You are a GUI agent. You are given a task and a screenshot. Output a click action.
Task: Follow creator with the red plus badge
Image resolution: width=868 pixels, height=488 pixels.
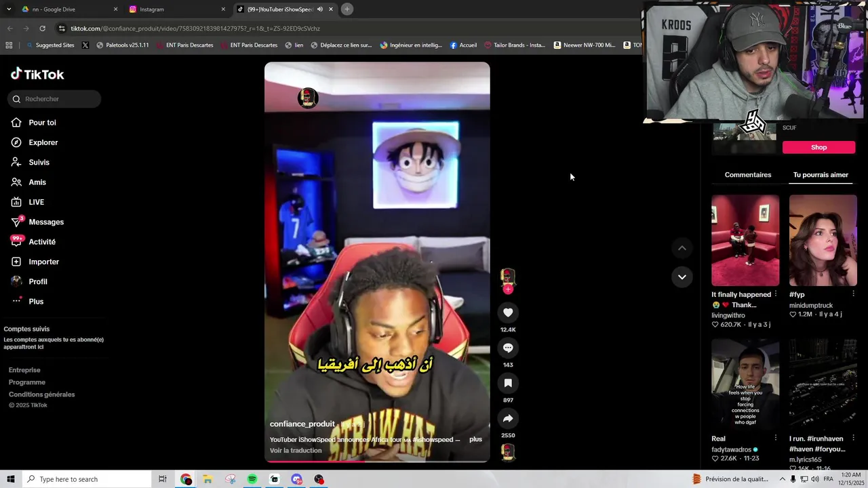pyautogui.click(x=508, y=289)
